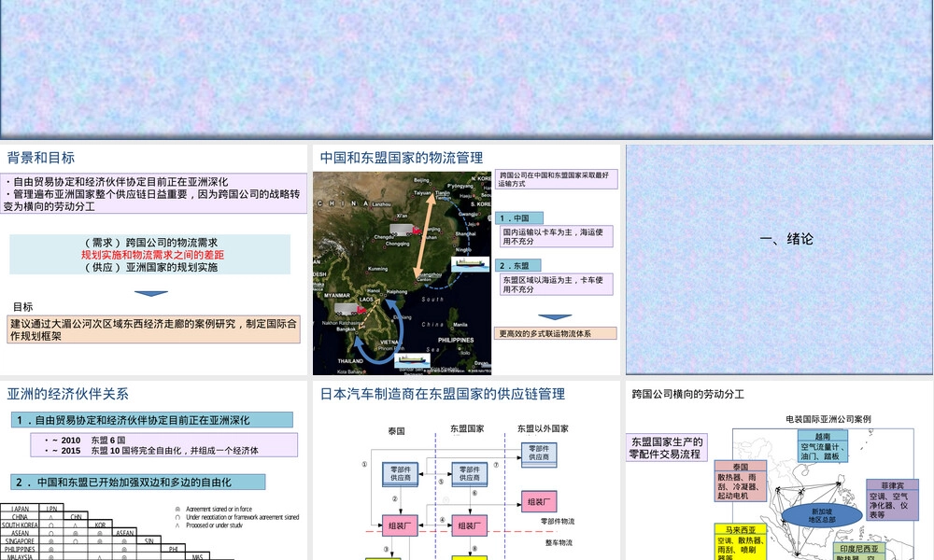934x560 pixels.
Task: Click the title 日本汽车制造商在东盟国家的供应链管理
Action: tap(443, 394)
